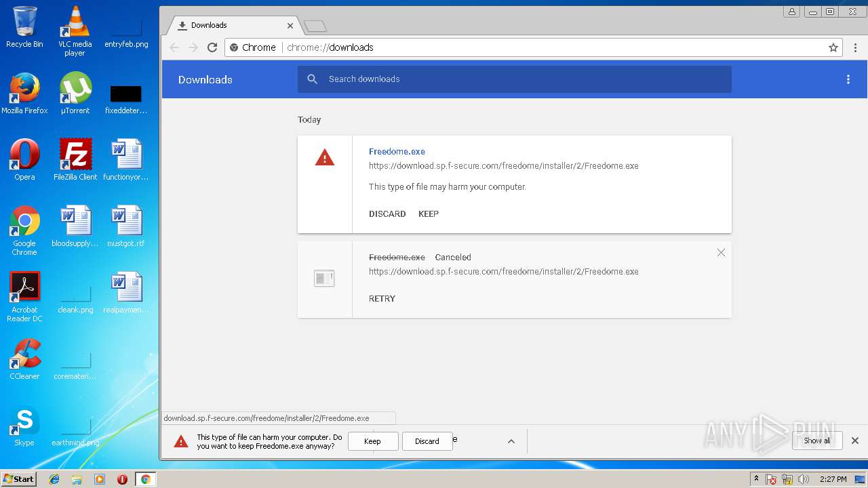This screenshot has height=488, width=868.
Task: Open the Freedome.exe file name link
Action: point(397,152)
